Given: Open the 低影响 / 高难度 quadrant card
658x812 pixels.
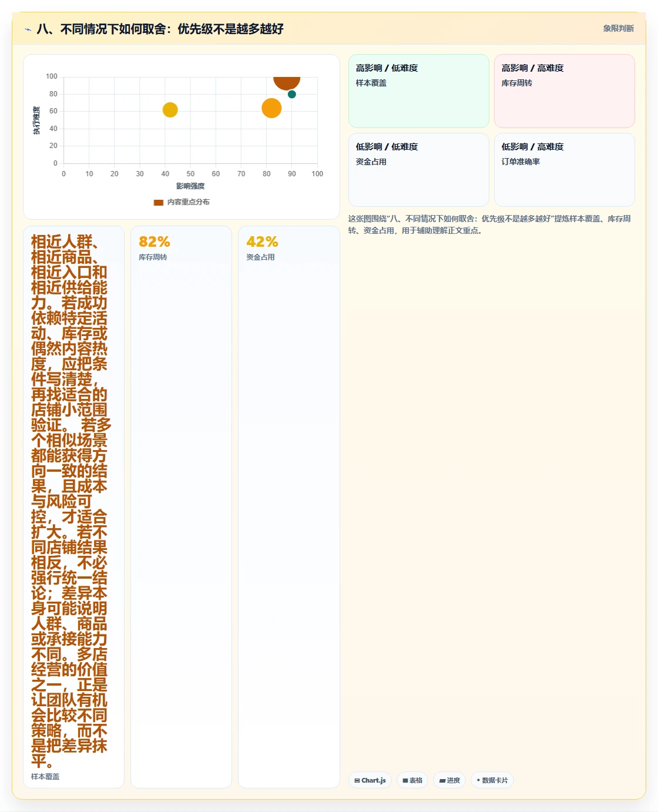Looking at the screenshot, I should tap(565, 170).
